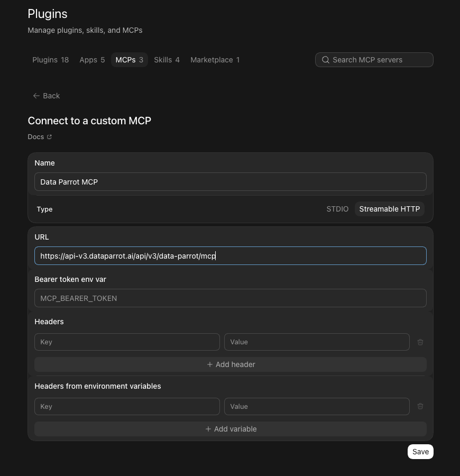The image size is (460, 476).
Task: Click into the URL input field
Action: pyautogui.click(x=231, y=256)
